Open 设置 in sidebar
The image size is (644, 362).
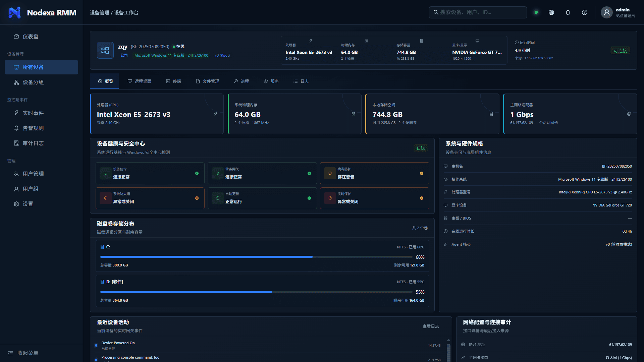[x=41, y=204]
